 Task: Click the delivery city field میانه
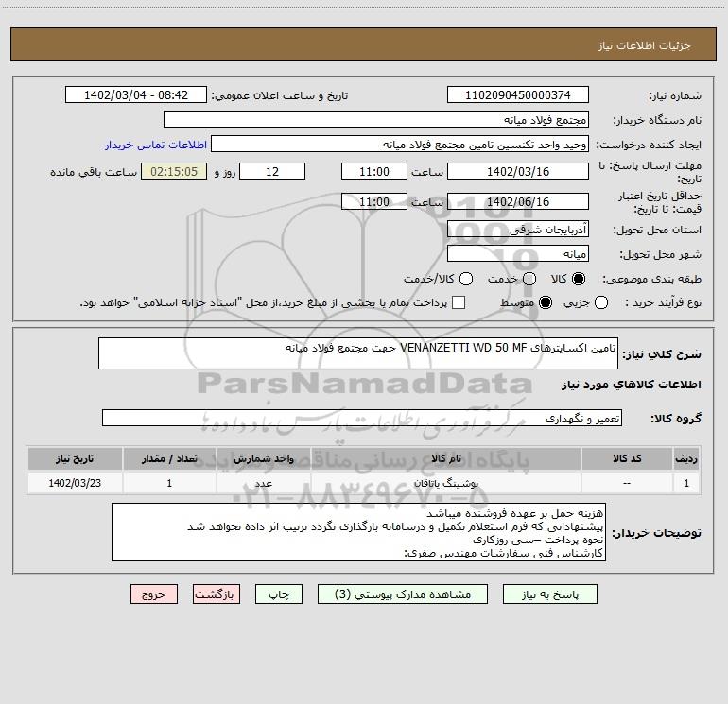pos(518,253)
